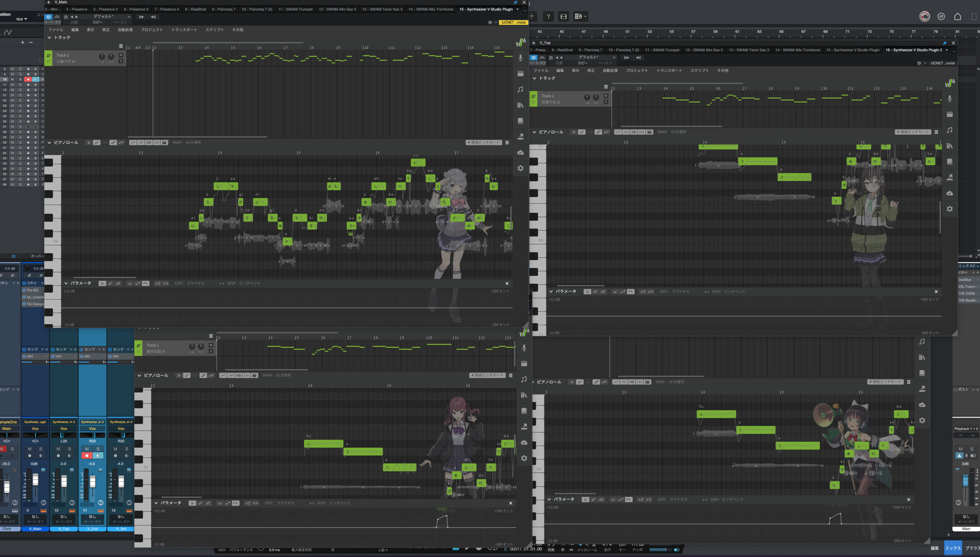Open render clapperboard icon in V_Main sidebar
This screenshot has width=980, height=557.
click(x=520, y=73)
